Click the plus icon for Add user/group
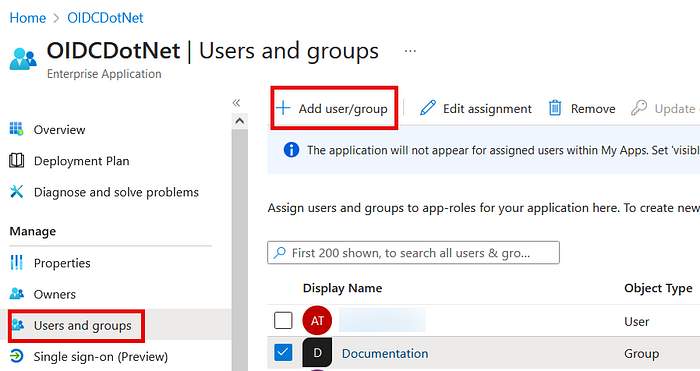This screenshot has height=371, width=700. pos(283,108)
